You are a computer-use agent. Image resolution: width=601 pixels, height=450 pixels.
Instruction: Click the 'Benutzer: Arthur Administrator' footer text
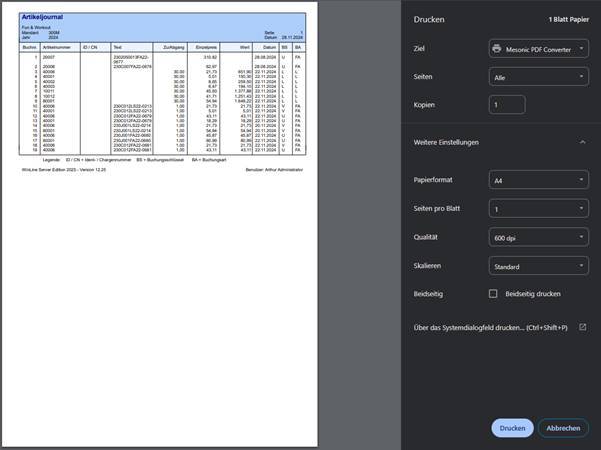(274, 170)
